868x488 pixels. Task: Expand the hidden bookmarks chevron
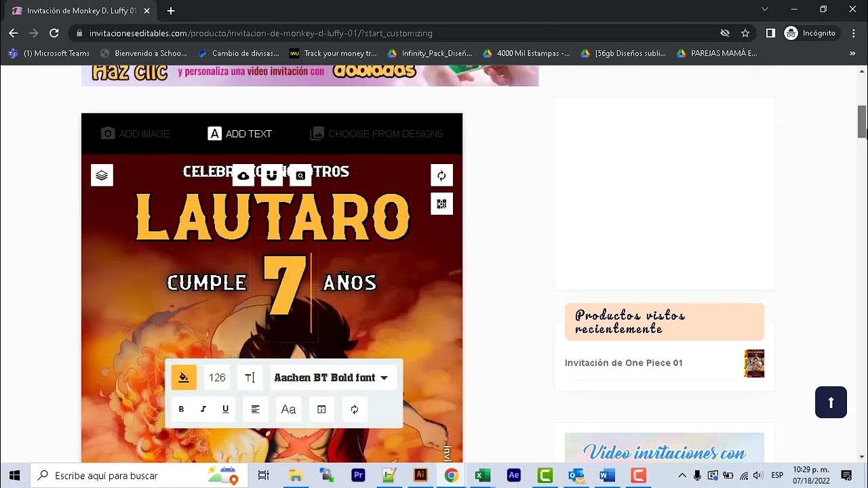point(852,53)
